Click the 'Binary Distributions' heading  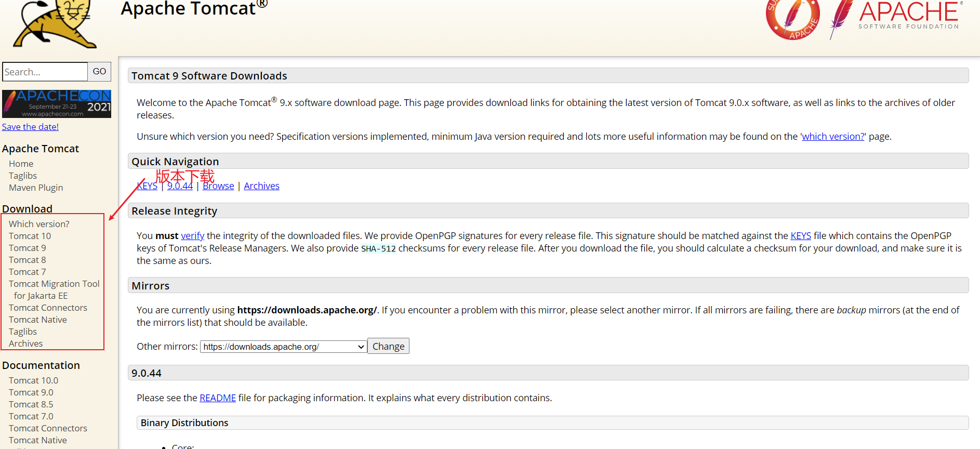[184, 423]
